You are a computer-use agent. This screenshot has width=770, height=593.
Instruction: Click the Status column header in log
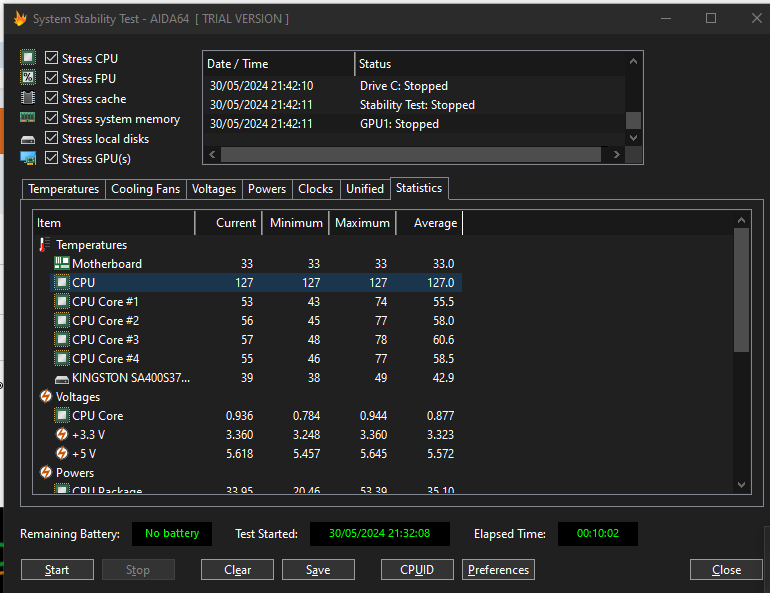tap(490, 64)
